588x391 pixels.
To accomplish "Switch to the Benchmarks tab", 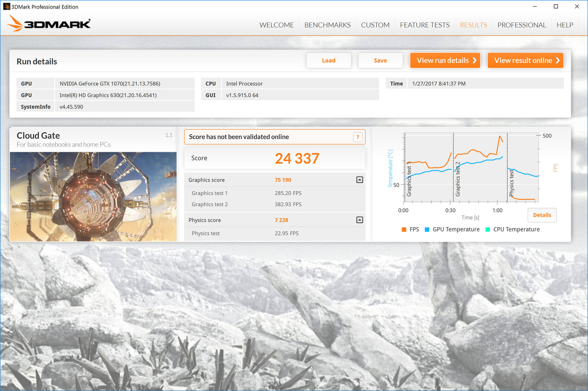I will click(x=327, y=25).
